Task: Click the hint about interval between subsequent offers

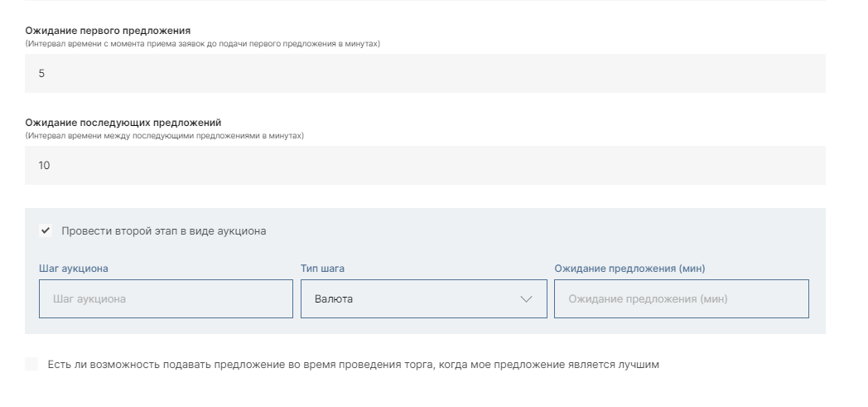Action: [x=164, y=135]
